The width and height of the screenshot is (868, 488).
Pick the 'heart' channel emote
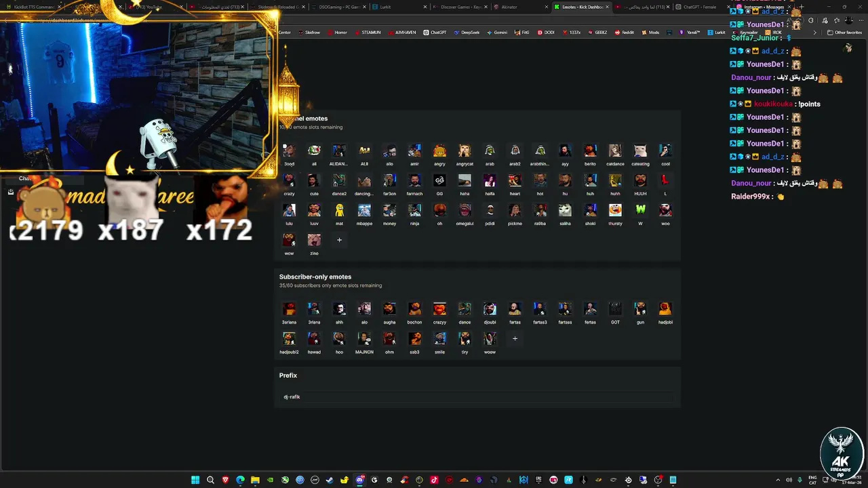(515, 180)
